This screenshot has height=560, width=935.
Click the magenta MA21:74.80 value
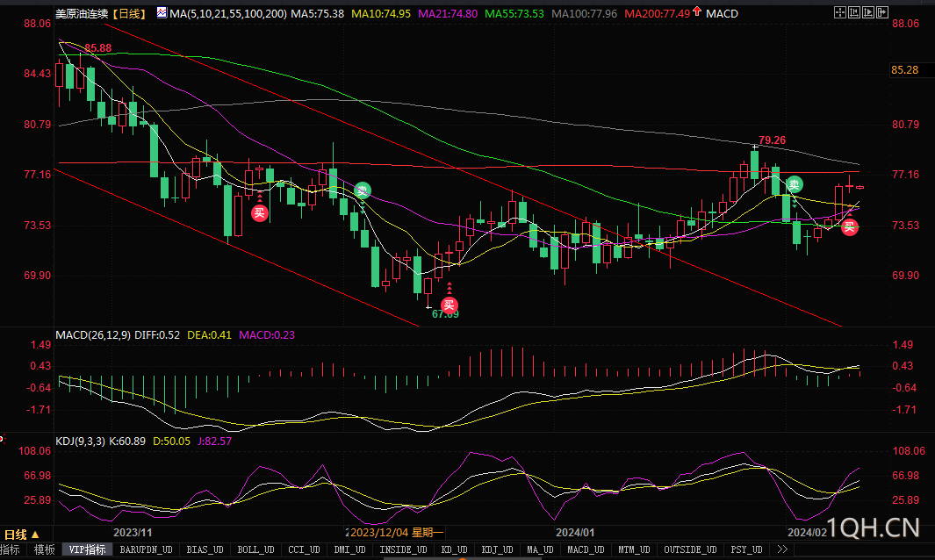pos(448,13)
